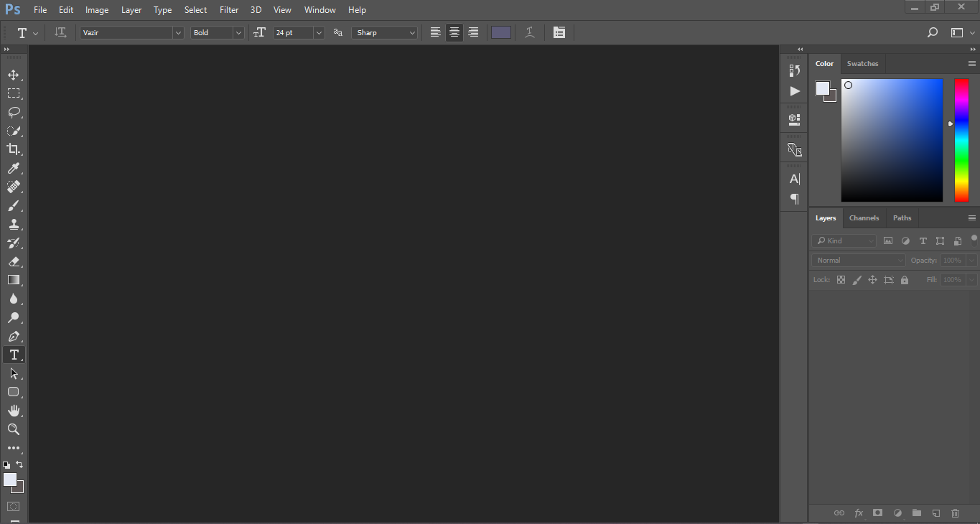Select the Zoom tool
This screenshot has height=524, width=980.
point(13,429)
